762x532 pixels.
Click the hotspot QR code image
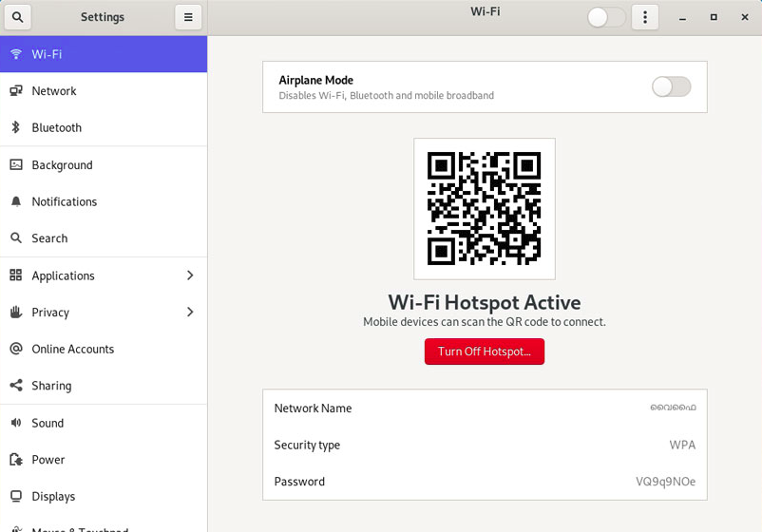point(484,208)
